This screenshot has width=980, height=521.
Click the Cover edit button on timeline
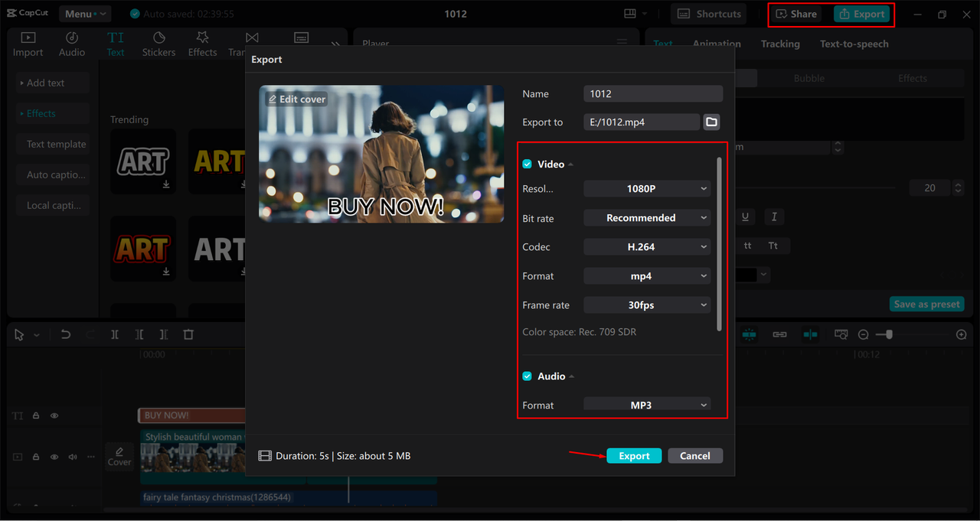(x=119, y=456)
